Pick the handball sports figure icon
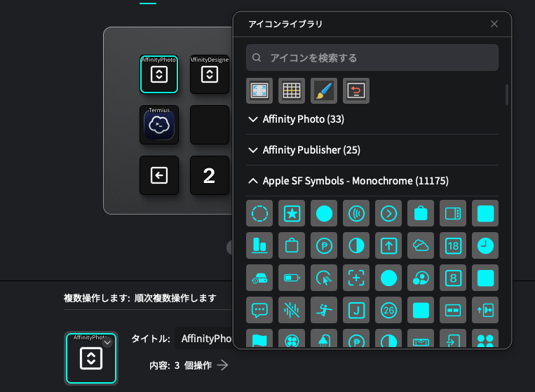535x392 pixels. coord(324,310)
